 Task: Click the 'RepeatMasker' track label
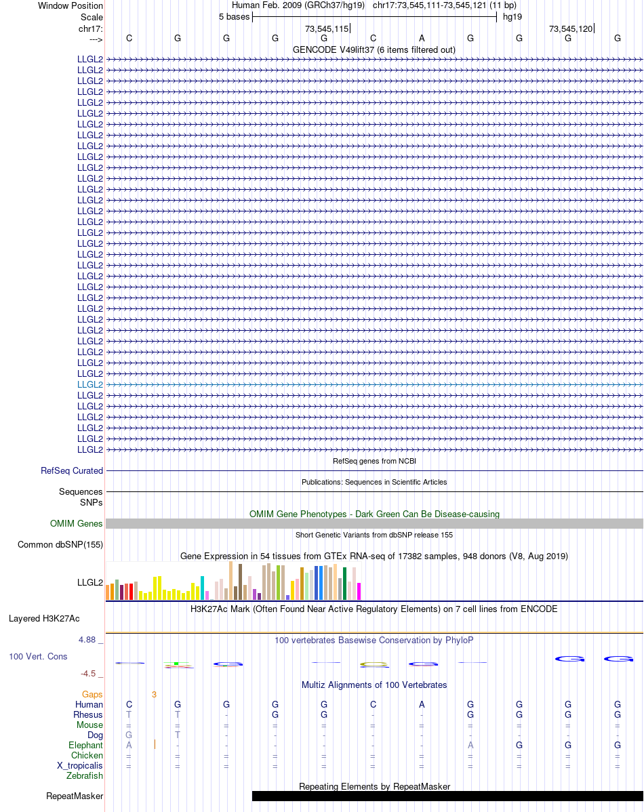click(x=75, y=796)
